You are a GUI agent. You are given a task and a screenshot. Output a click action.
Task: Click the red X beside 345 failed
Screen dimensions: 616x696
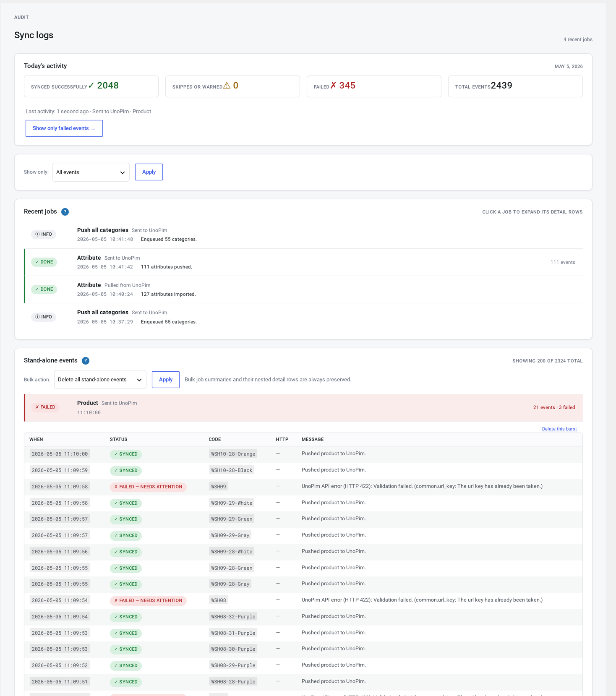(334, 86)
